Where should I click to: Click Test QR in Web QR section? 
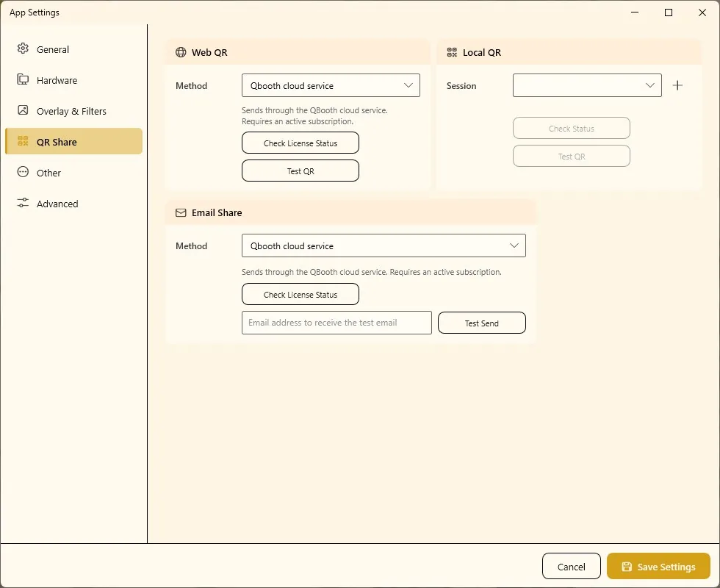pos(300,171)
